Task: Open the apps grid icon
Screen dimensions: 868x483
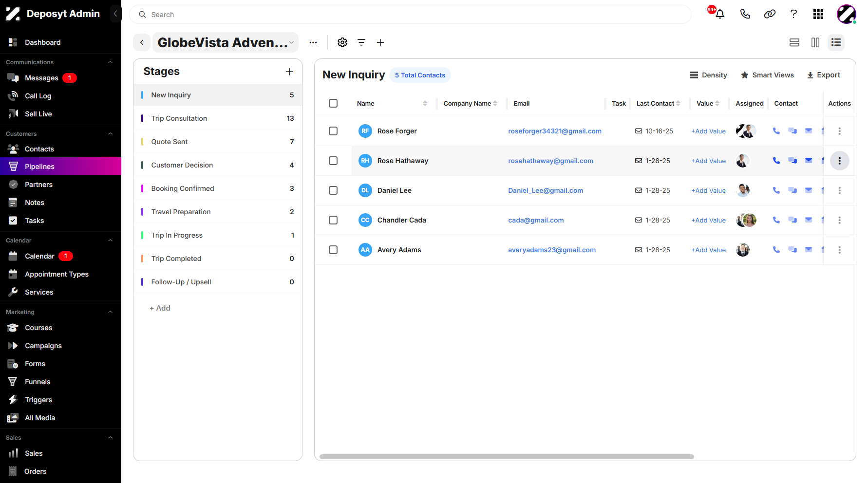Action: point(818,14)
